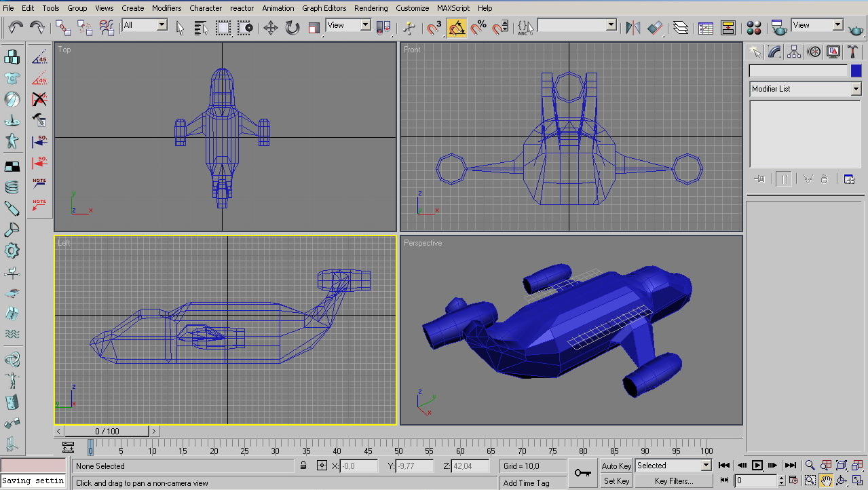Open the Material Editor (four spheres icon)
This screenshot has height=490, width=868.
(x=754, y=28)
